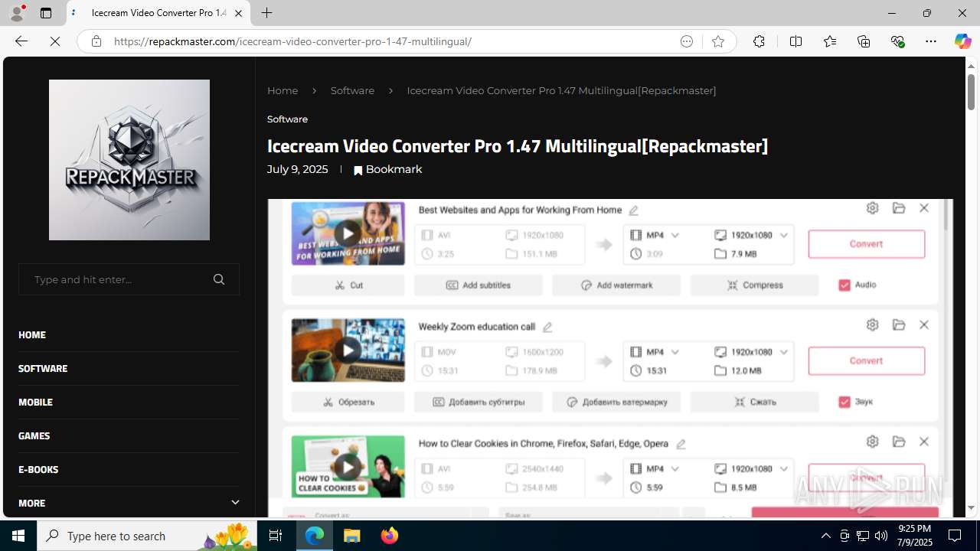Open Tab actions menu icon
Viewport: 980px width, 551px height.
point(46,13)
